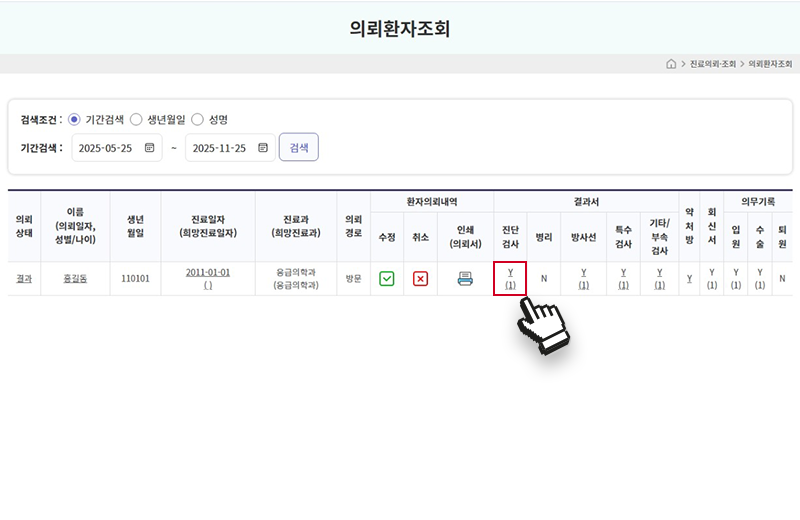Click the green 수정 (edit) checkmark icon
The height and width of the screenshot is (520, 800).
(387, 279)
